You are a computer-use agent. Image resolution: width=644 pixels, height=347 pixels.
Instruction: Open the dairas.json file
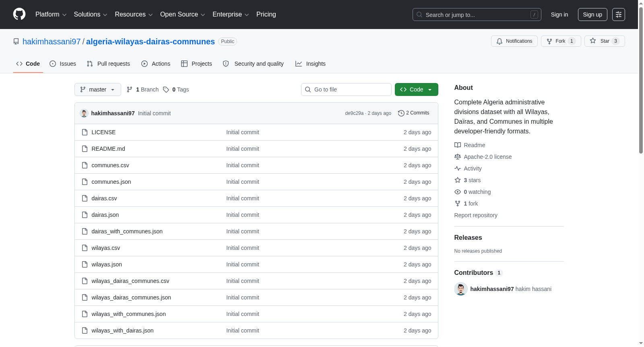(105, 215)
